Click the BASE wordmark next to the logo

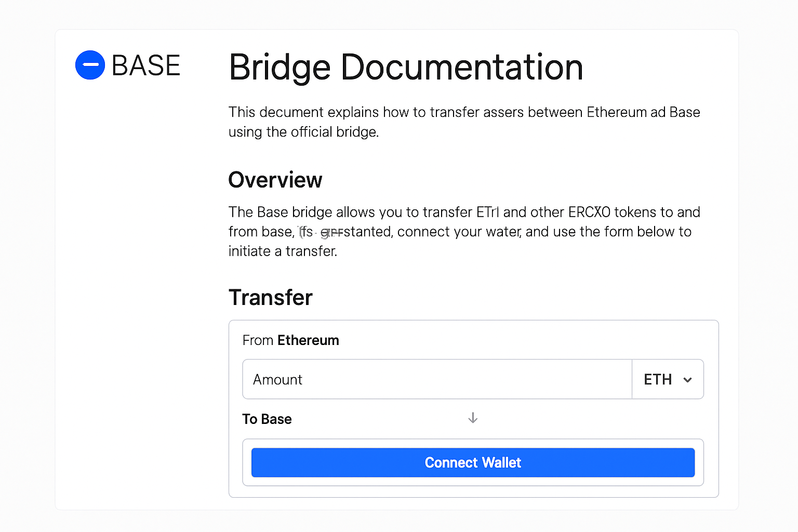146,65
